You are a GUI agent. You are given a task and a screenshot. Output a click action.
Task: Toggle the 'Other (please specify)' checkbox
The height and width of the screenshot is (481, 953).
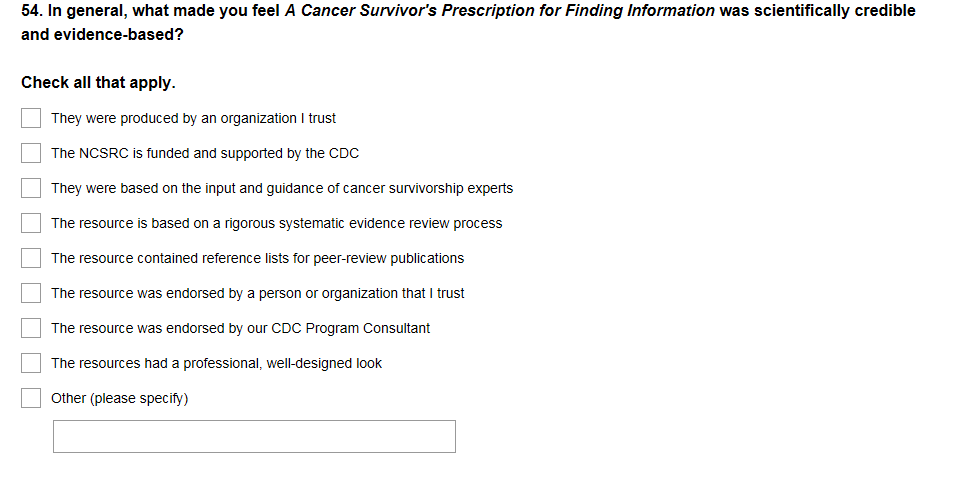pos(31,398)
